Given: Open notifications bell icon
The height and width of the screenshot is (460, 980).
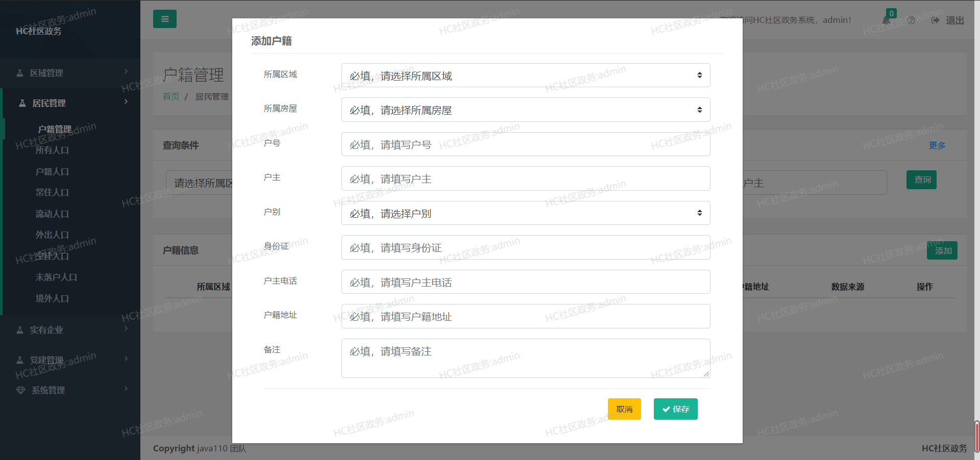Looking at the screenshot, I should (887, 20).
